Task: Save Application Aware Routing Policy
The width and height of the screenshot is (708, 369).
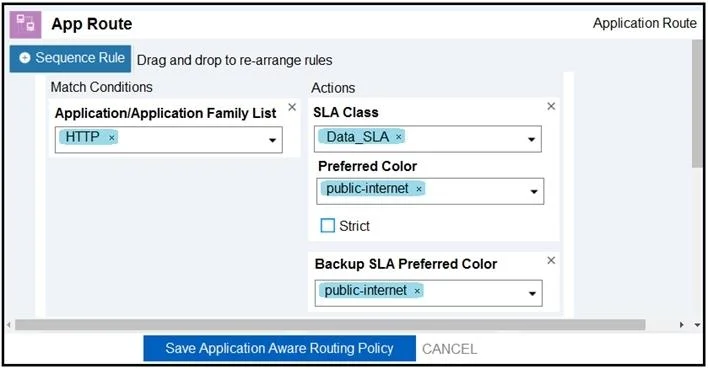Action: [x=279, y=348]
